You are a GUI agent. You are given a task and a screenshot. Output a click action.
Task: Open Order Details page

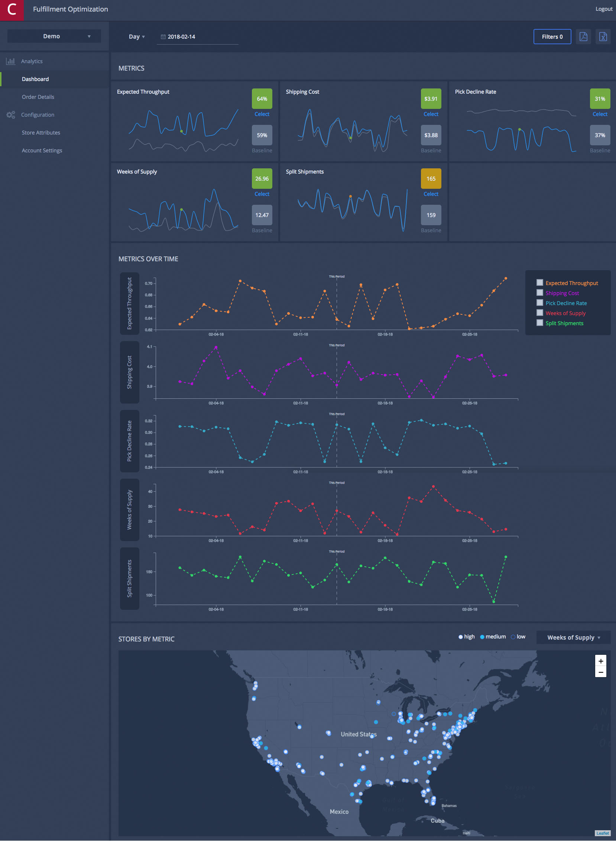pyautogui.click(x=38, y=97)
